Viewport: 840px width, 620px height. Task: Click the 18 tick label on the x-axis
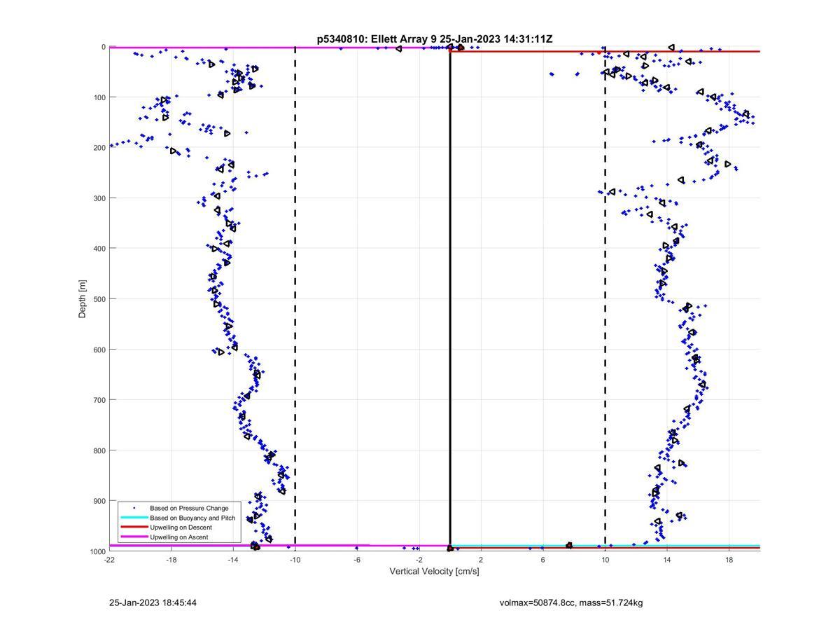pos(729,559)
